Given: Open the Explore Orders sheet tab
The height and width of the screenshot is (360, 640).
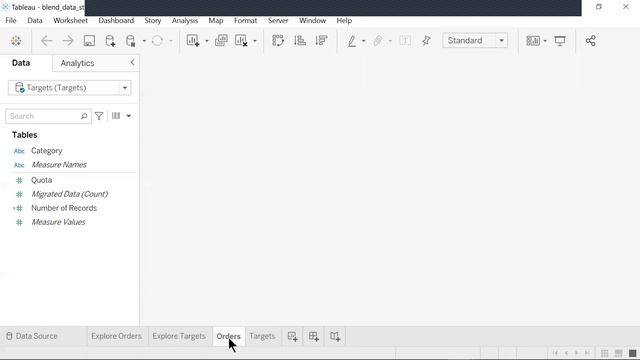Looking at the screenshot, I should click(x=116, y=336).
